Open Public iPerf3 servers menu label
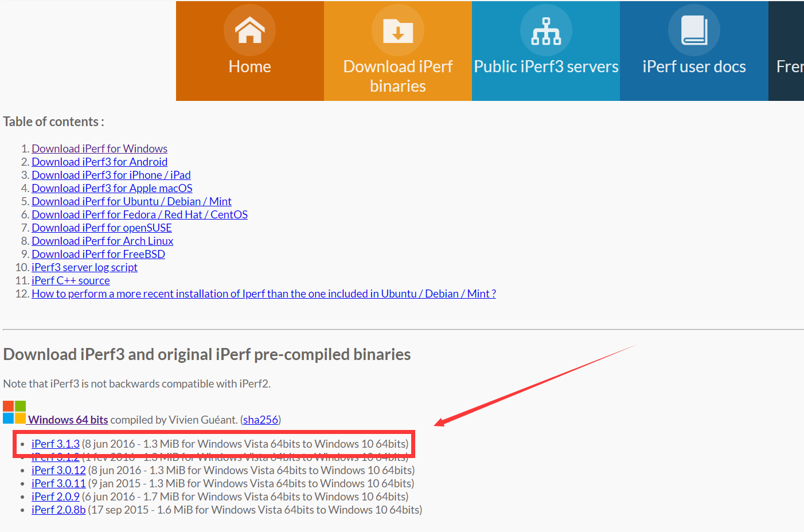 coord(546,66)
